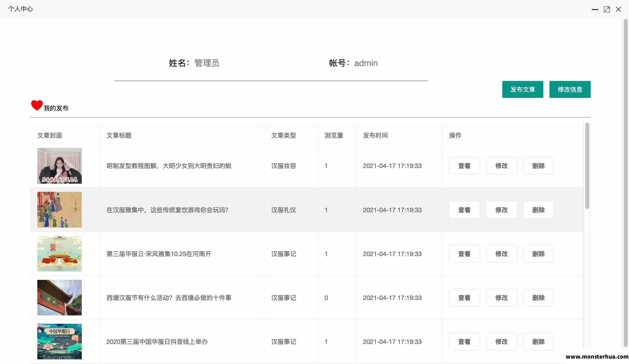The image size is (629, 364).
Task: Edit the 2020第三届中国华服日 article
Action: [x=501, y=341]
